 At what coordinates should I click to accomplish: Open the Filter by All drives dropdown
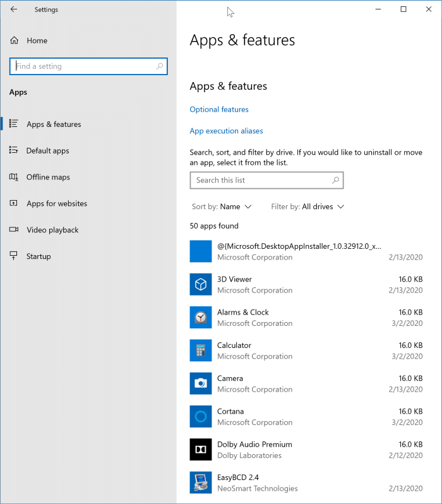(x=308, y=207)
